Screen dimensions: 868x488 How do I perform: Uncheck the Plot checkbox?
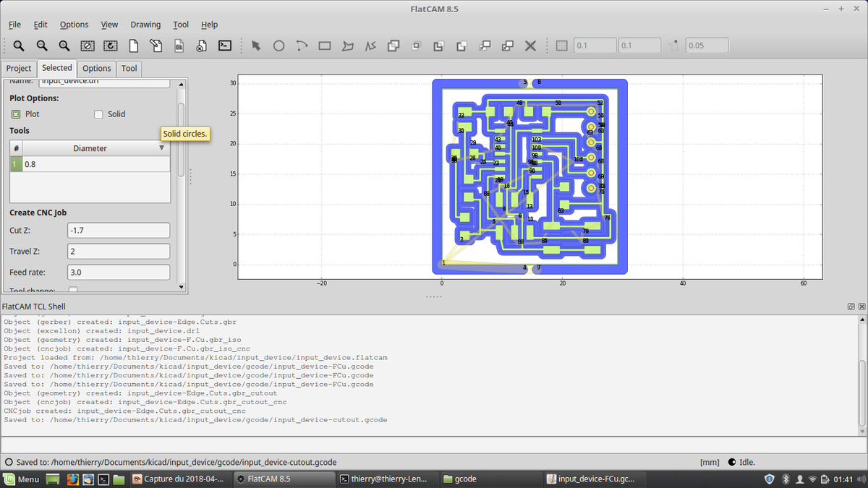tap(16, 114)
